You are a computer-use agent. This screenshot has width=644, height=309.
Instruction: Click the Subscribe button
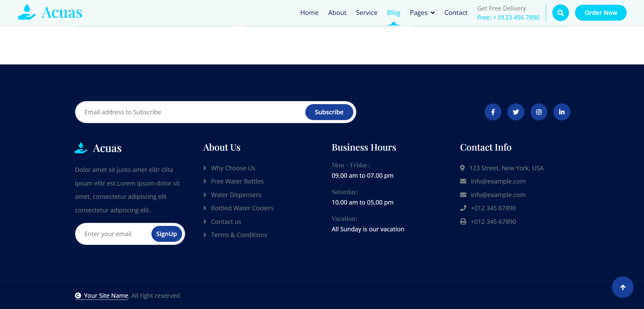[329, 112]
